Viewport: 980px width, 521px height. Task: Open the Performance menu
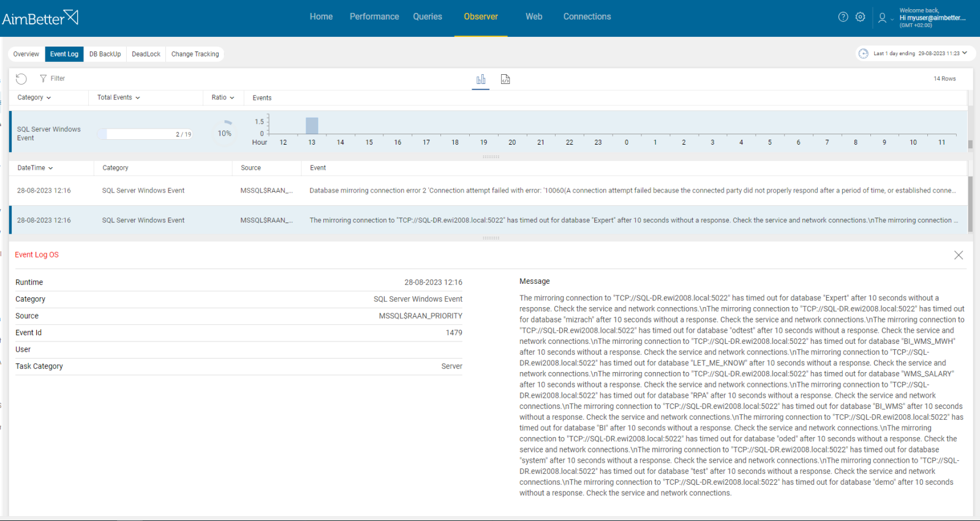pyautogui.click(x=374, y=17)
